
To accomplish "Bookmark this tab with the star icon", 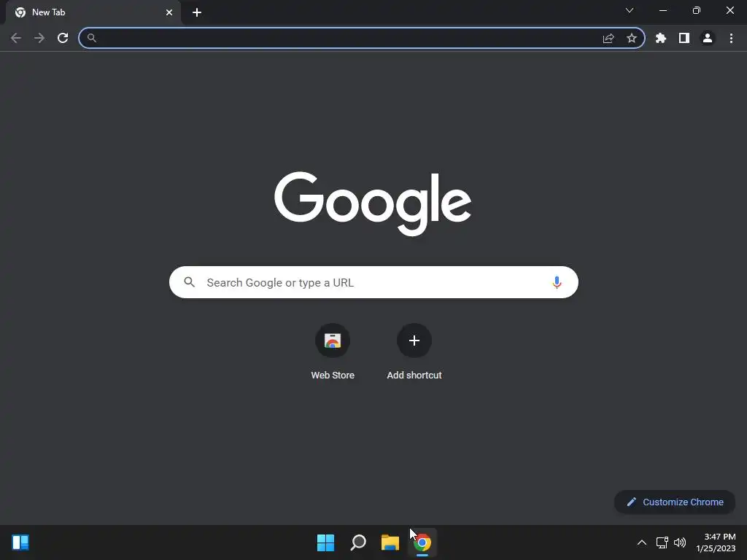I will click(632, 38).
